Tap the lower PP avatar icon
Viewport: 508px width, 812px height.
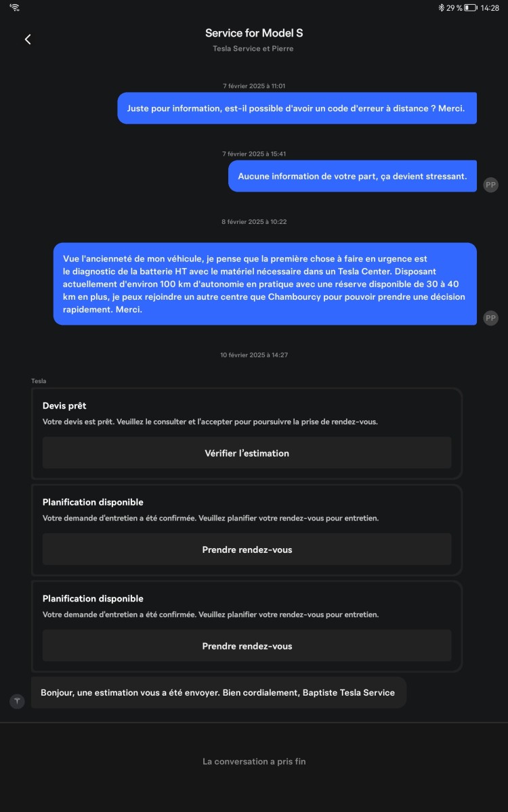[x=490, y=317]
